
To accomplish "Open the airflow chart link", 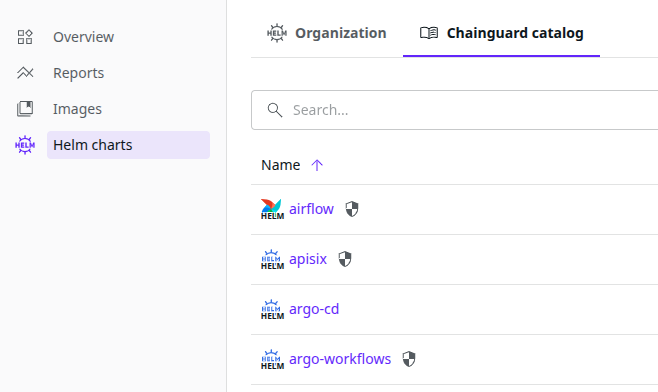I will (311, 209).
